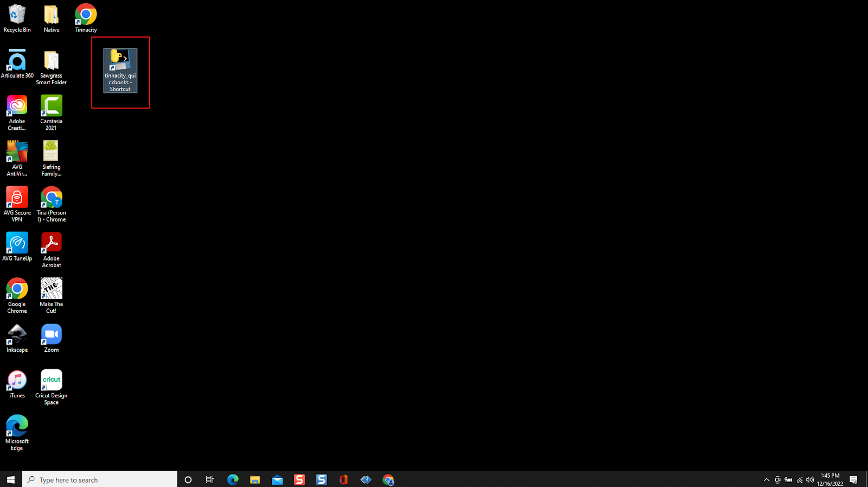This screenshot has width=868, height=487.
Task: Open the Action Center notifications
Action: tap(853, 479)
